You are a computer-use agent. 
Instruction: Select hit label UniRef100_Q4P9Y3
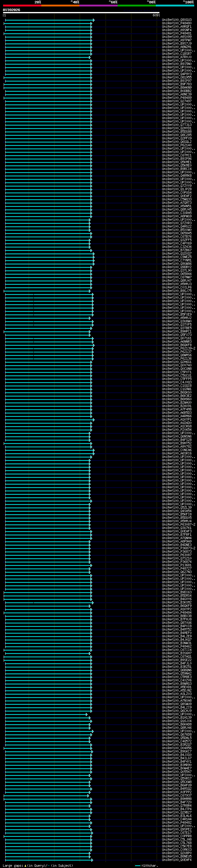click(x=177, y=75)
